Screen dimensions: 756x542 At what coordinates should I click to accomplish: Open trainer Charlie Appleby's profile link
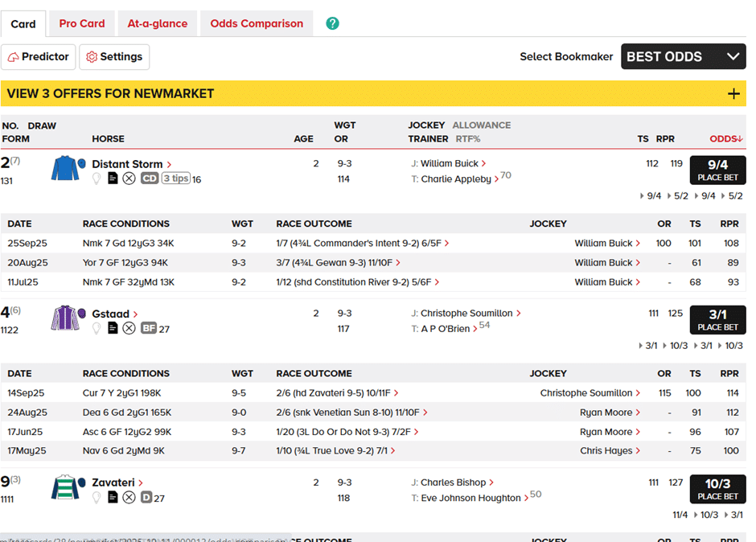coord(456,179)
